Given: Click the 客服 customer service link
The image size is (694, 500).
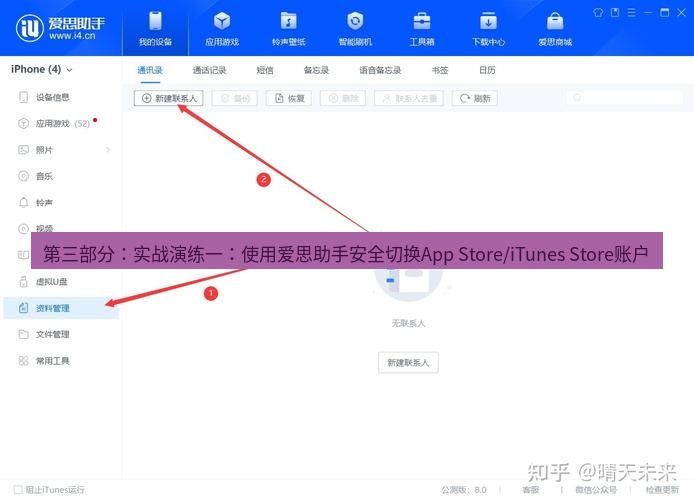Looking at the screenshot, I should point(531,490).
